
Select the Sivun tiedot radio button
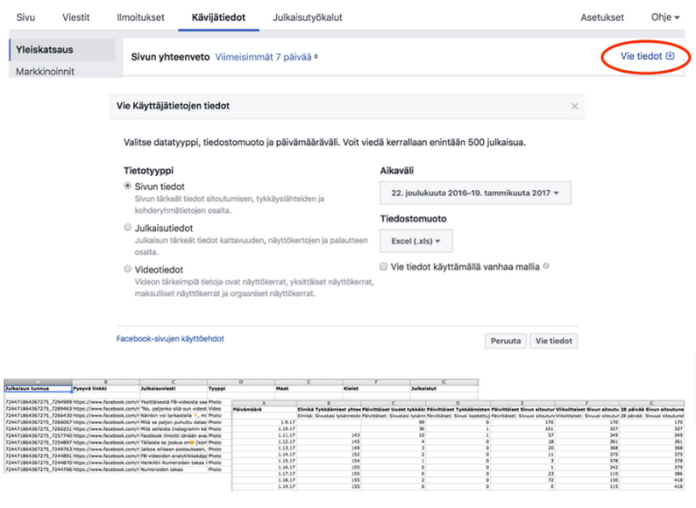(126, 186)
